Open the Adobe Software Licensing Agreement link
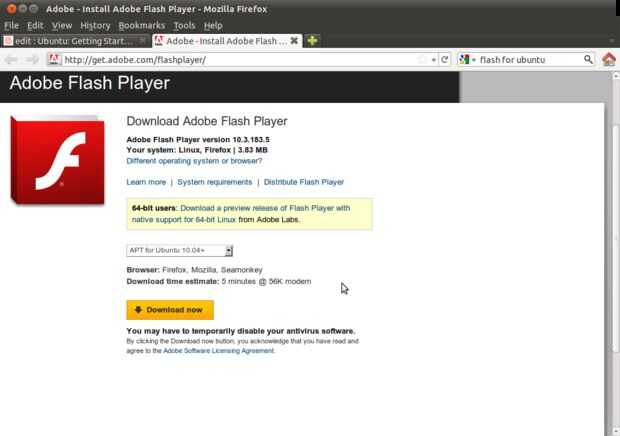Screen dimensions: 620x436 click(218, 351)
